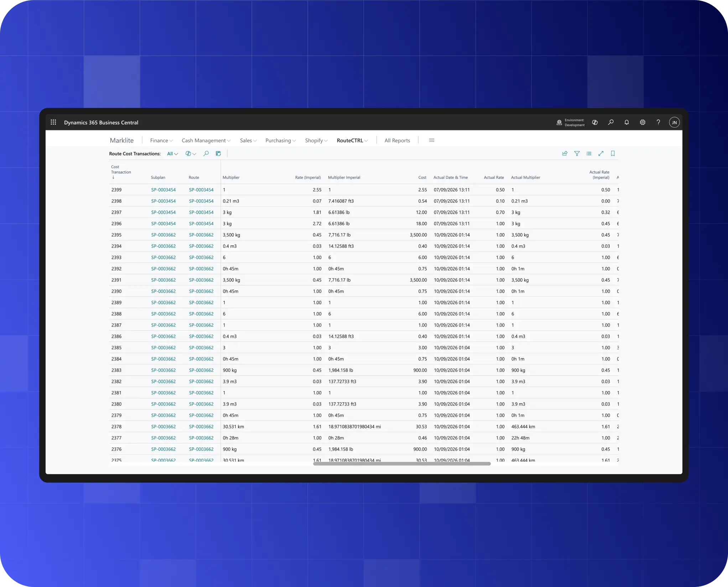Expand the page with the arrows icon

tap(601, 154)
